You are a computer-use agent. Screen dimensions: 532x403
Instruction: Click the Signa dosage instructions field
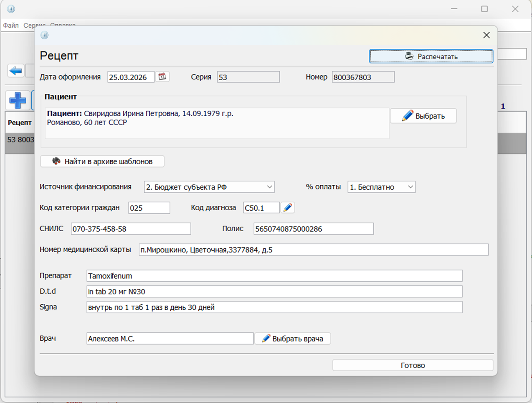point(274,307)
